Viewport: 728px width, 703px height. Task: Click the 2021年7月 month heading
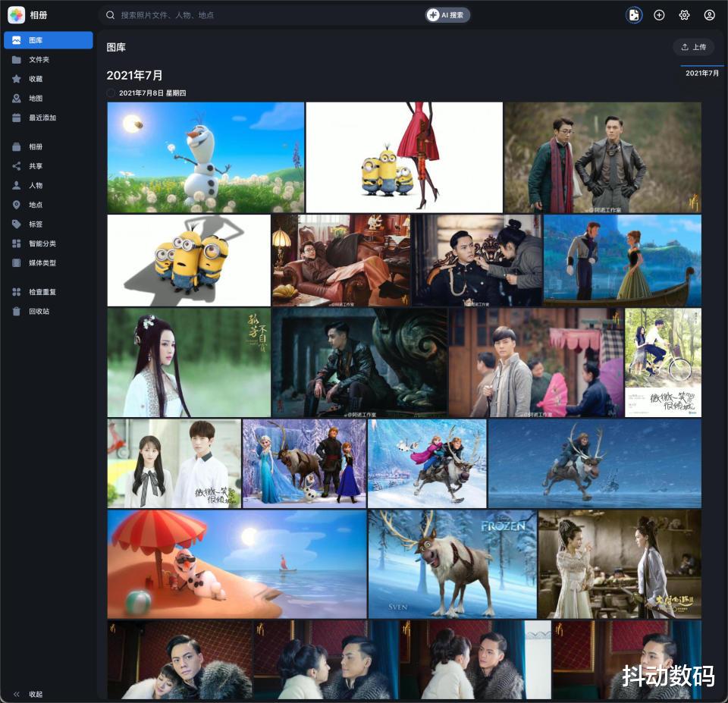(134, 75)
